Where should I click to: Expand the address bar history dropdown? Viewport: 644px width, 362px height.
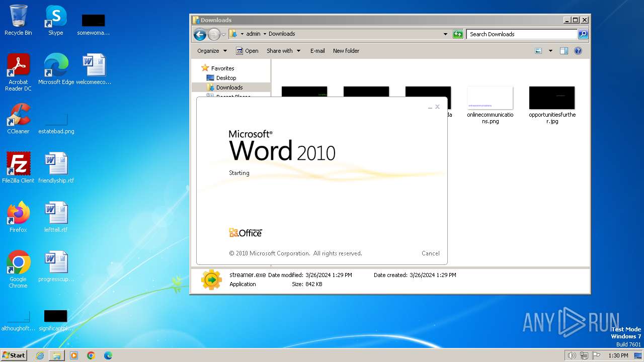445,34
